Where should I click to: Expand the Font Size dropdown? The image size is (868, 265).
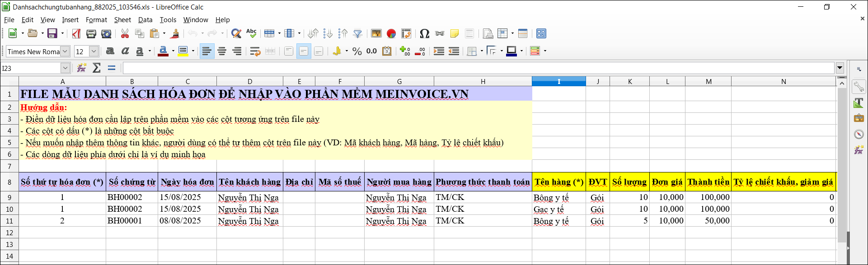pos(94,51)
